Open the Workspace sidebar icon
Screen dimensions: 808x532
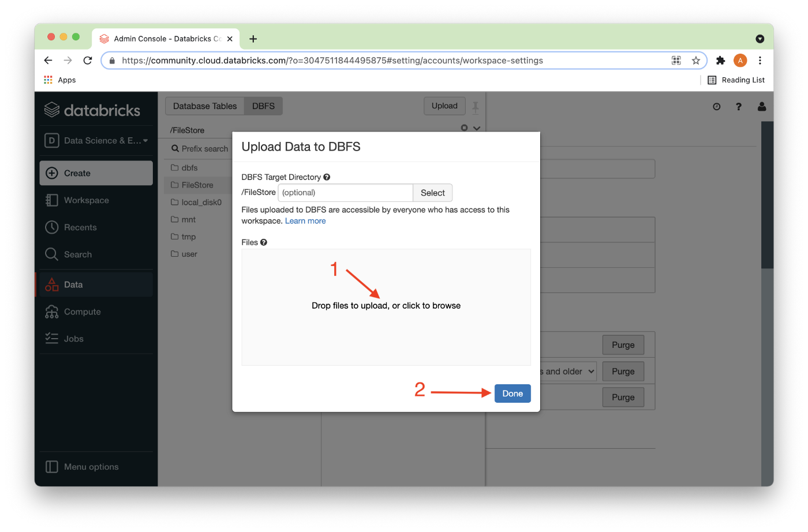pyautogui.click(x=51, y=200)
